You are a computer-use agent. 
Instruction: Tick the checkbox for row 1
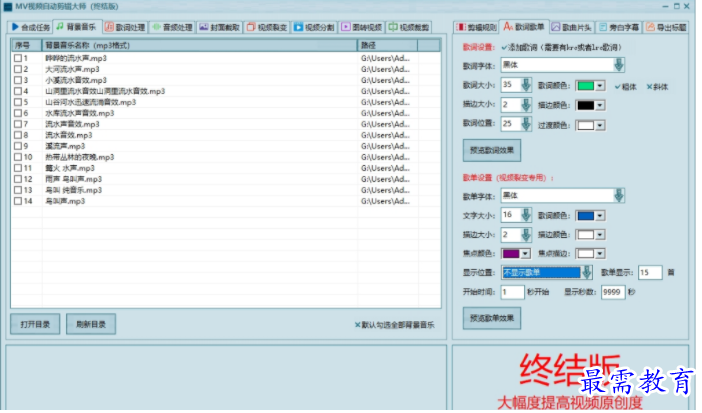point(18,58)
